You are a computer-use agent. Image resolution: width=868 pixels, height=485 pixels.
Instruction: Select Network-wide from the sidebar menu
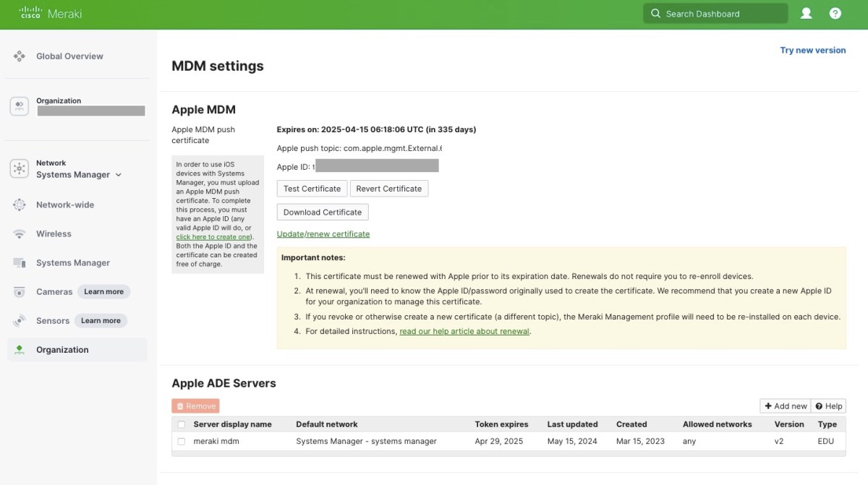pos(65,205)
